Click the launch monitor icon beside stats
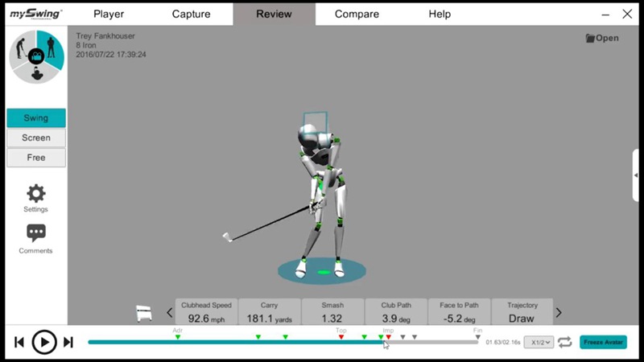644x362 pixels. click(x=144, y=313)
